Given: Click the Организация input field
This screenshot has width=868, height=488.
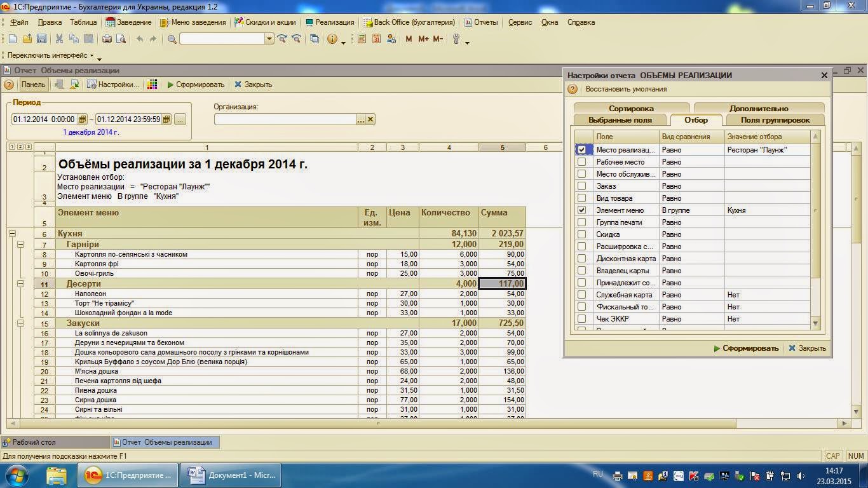Looking at the screenshot, I should [285, 119].
